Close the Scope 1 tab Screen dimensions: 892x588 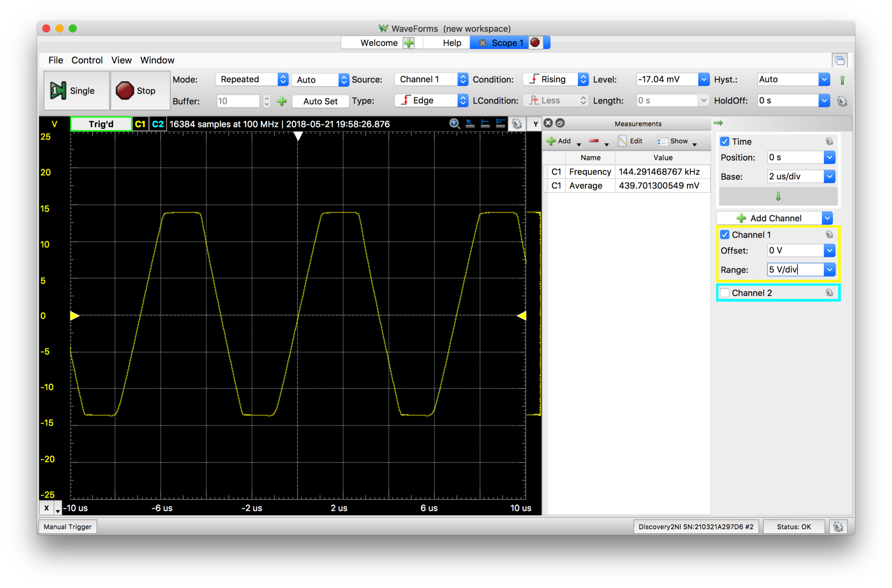(482, 43)
